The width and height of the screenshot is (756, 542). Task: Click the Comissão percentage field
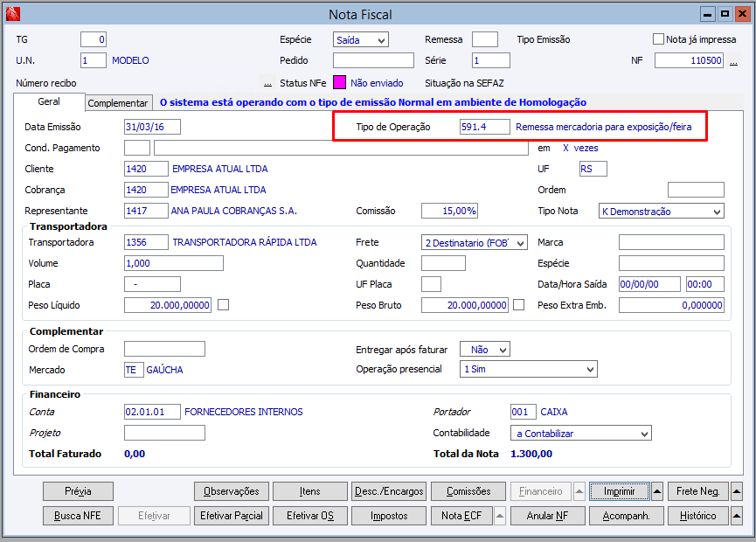(x=449, y=211)
